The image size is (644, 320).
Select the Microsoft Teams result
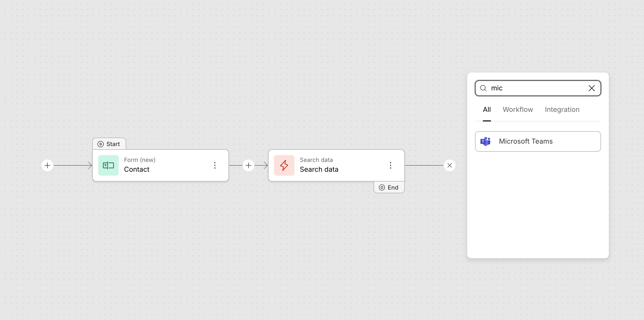coord(538,141)
